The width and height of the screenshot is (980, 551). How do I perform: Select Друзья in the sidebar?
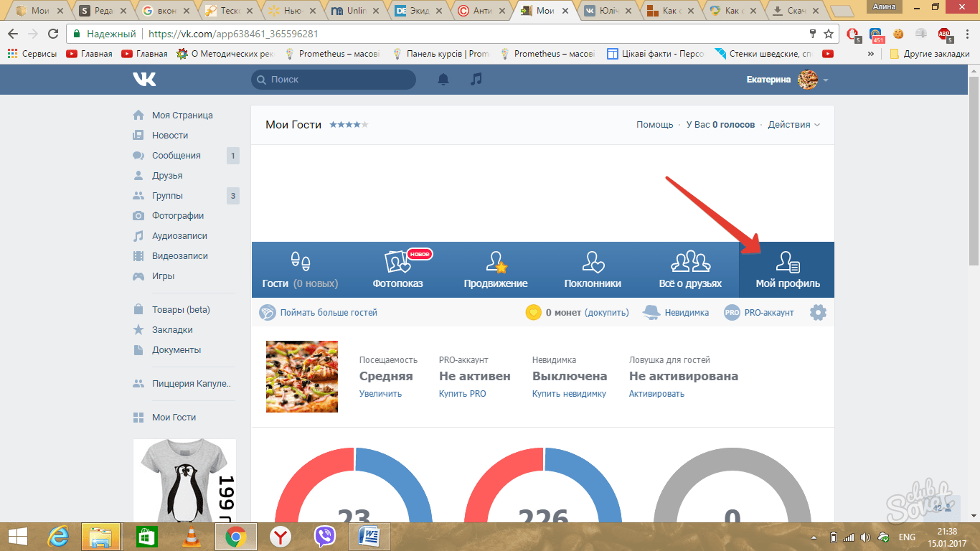167,175
